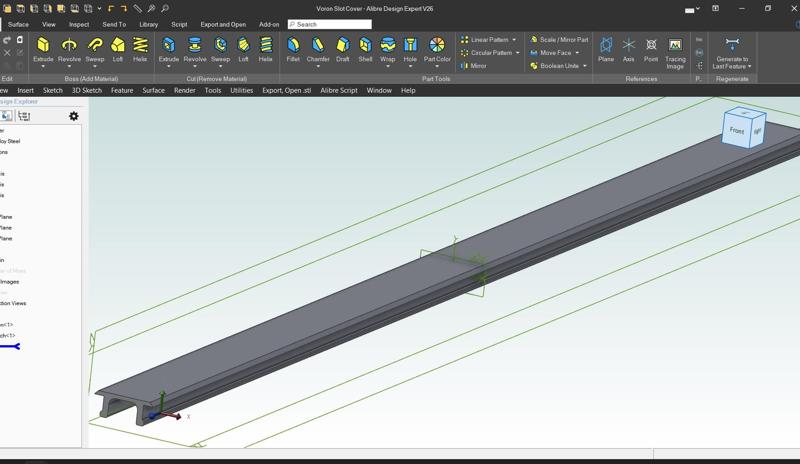
Task: Open Design Explorer settings gear
Action: (x=74, y=116)
